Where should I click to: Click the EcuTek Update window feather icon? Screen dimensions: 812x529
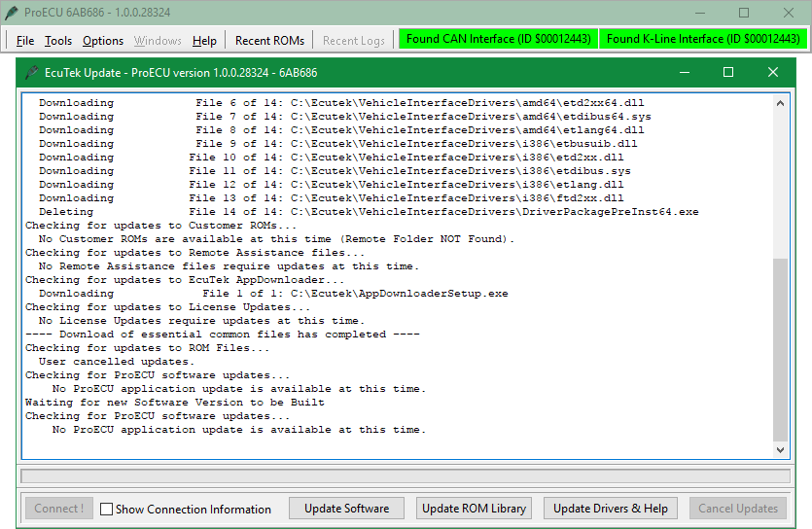pos(32,73)
